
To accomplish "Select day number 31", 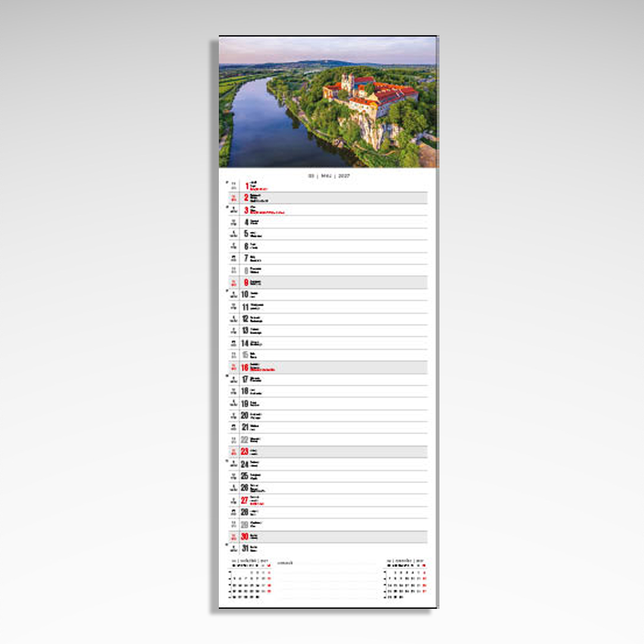I will click(245, 549).
